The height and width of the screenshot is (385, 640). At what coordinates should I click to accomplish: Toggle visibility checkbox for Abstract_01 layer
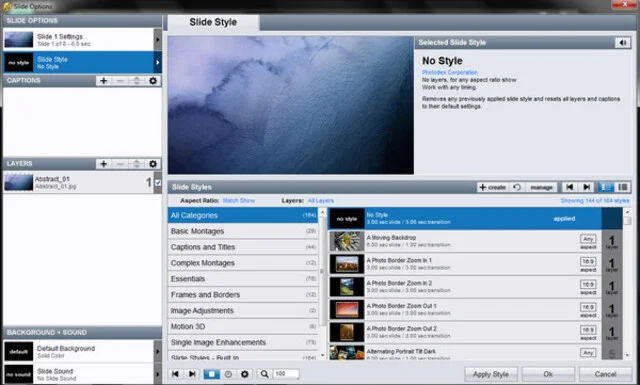click(x=158, y=182)
